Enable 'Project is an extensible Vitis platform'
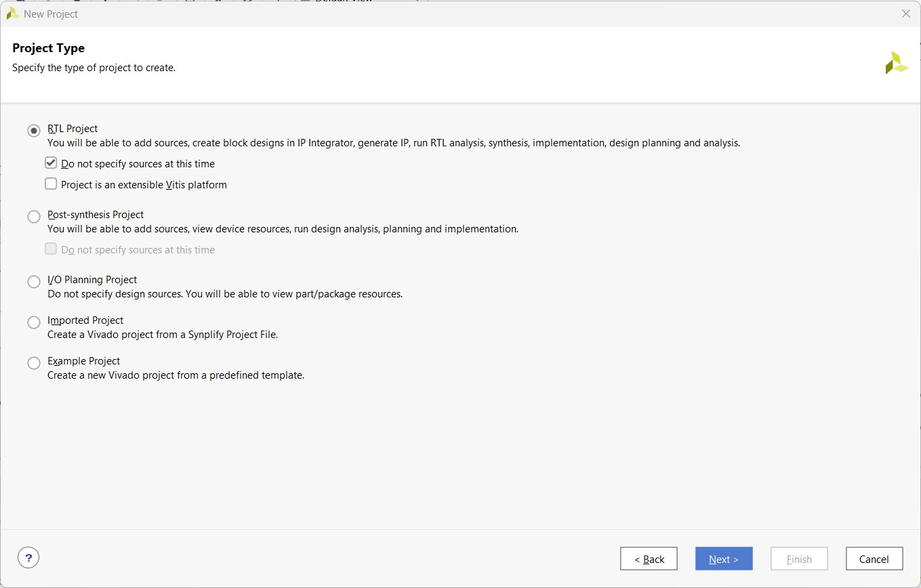The image size is (921, 588). [51, 184]
